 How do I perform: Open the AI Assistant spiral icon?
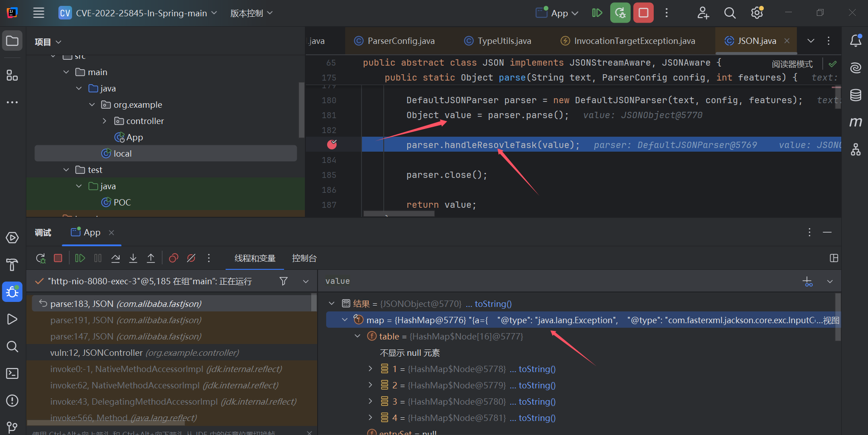[856, 68]
